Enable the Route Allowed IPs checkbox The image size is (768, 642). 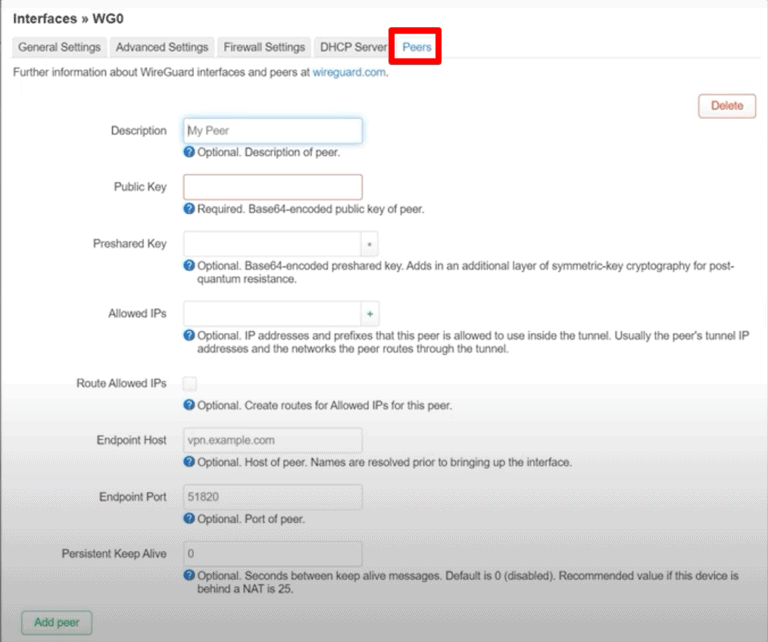point(190,384)
